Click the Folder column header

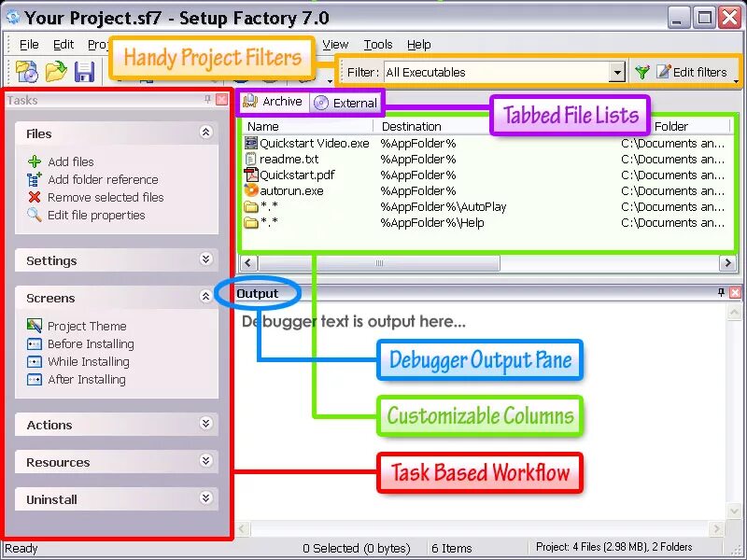pos(671,126)
